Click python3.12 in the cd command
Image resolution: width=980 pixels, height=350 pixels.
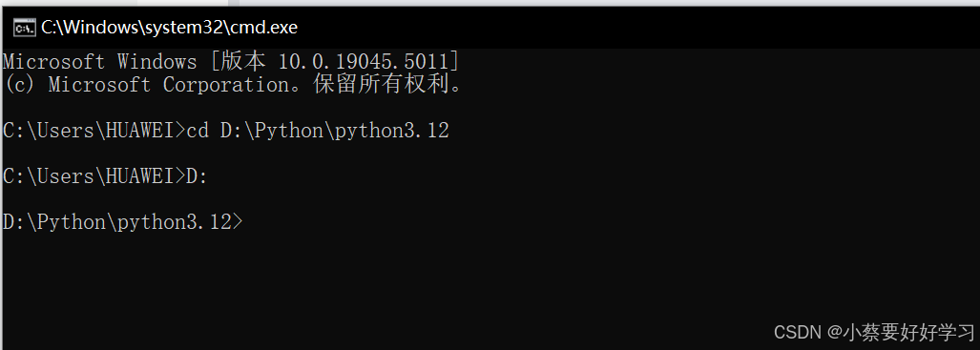[x=392, y=131]
